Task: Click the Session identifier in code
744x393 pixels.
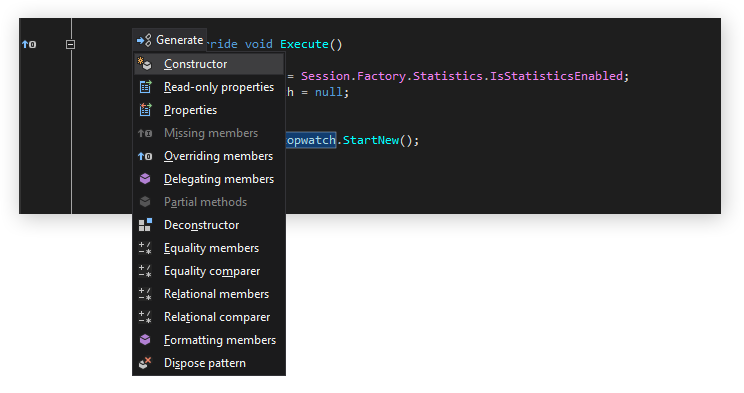Action: (326, 76)
